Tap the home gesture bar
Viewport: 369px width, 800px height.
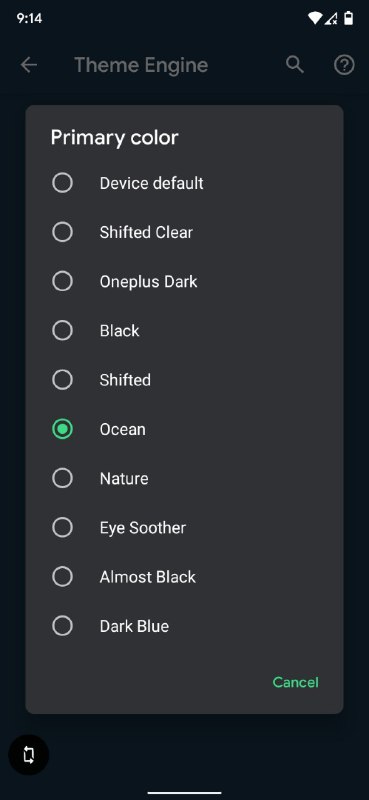click(x=184, y=793)
